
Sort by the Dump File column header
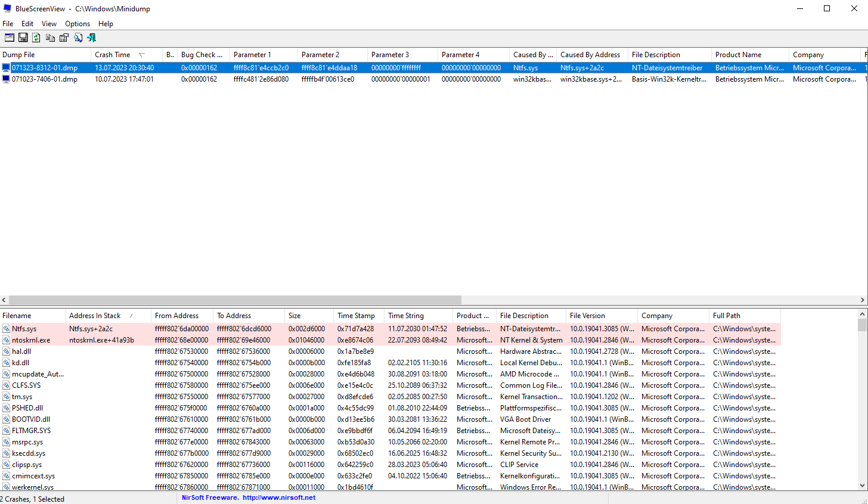pyautogui.click(x=46, y=55)
